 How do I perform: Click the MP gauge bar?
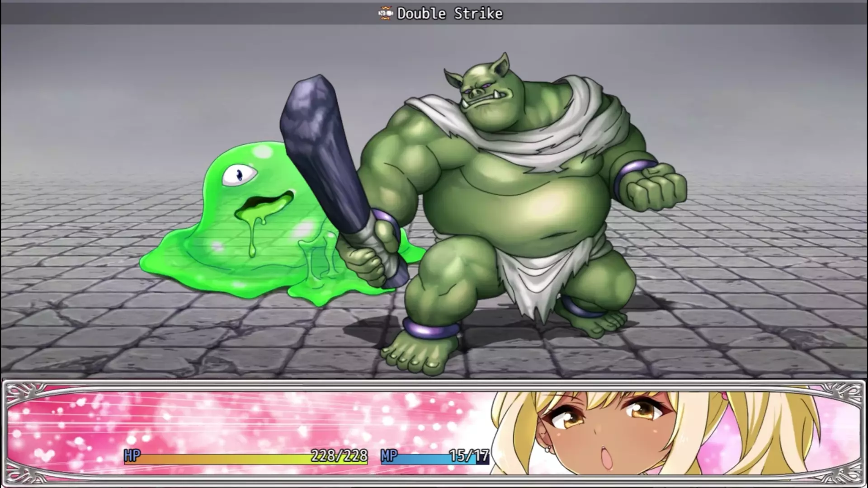(x=435, y=460)
